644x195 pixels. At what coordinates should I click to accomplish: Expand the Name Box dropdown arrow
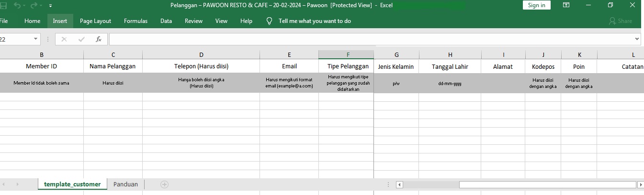pyautogui.click(x=36, y=39)
